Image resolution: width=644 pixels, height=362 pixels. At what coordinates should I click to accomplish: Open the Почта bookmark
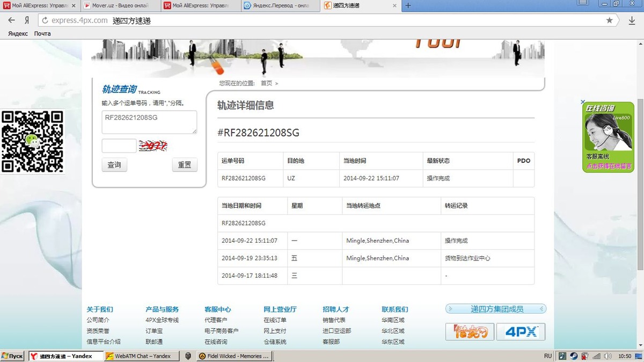[x=42, y=33]
